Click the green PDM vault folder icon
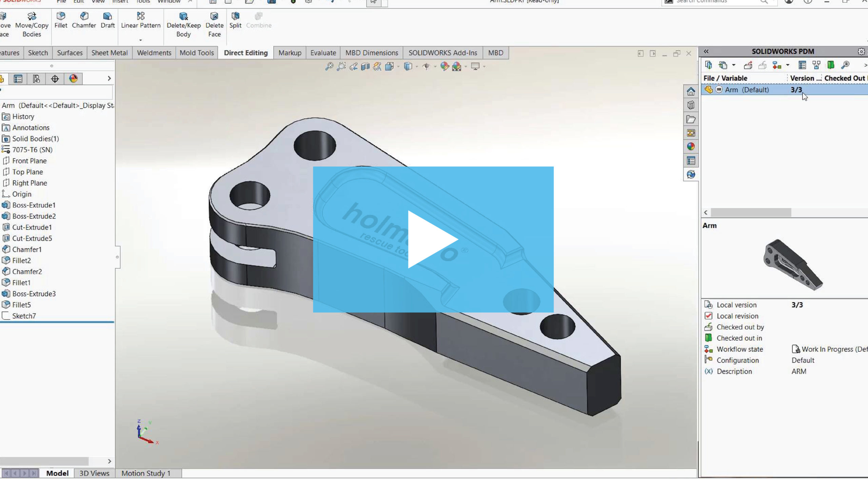 click(831, 65)
